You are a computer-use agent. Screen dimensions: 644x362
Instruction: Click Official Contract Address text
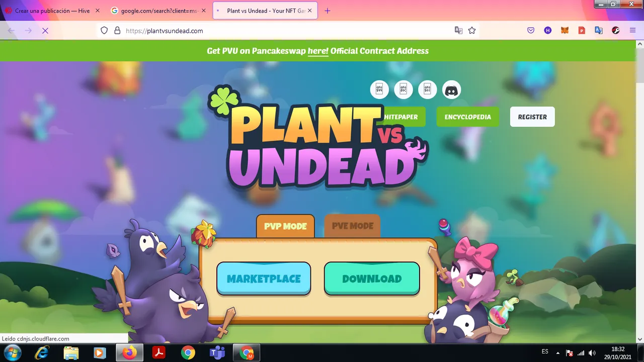coord(380,51)
